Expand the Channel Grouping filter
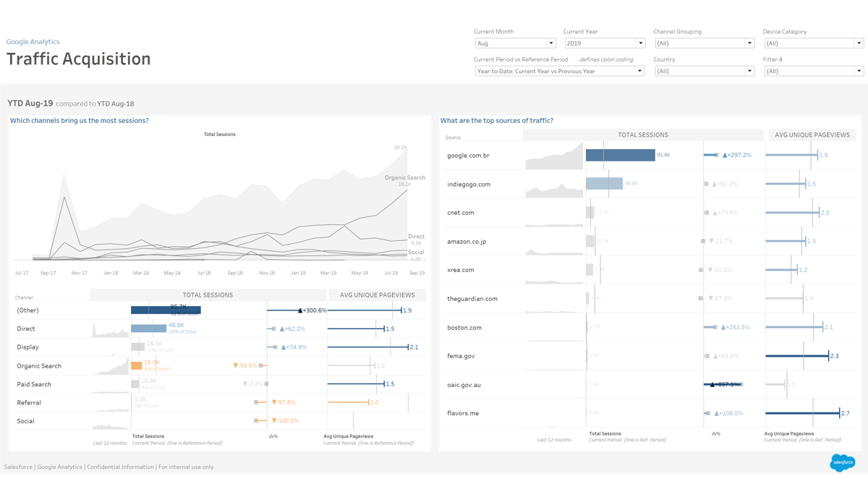This screenshot has height=492, width=868. [704, 43]
